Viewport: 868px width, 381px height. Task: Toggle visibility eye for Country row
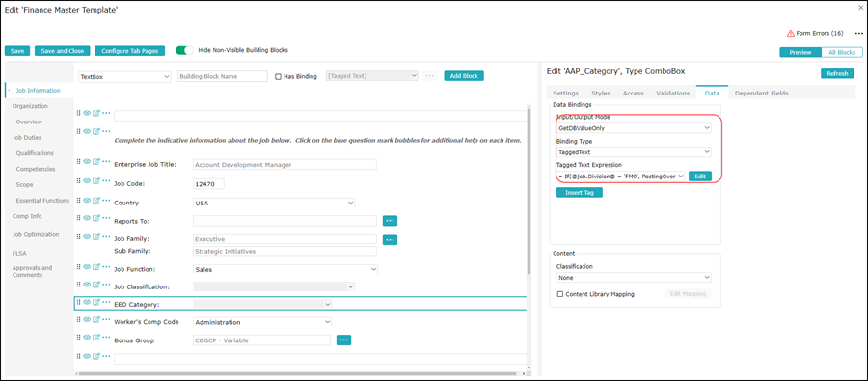pyautogui.click(x=87, y=200)
